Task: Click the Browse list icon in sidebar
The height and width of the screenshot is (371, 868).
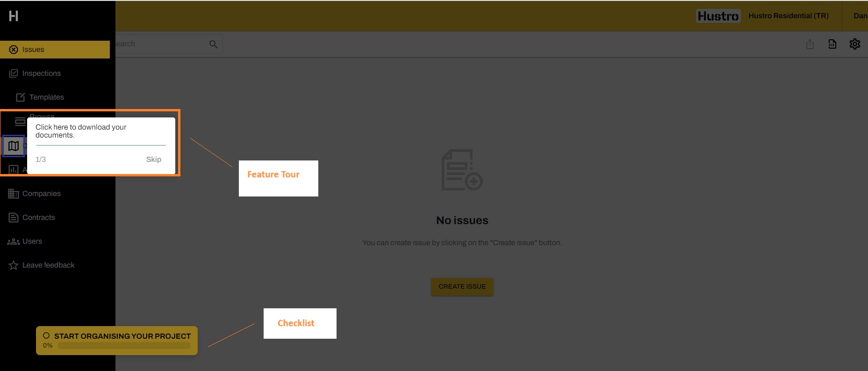Action: pyautogui.click(x=20, y=122)
